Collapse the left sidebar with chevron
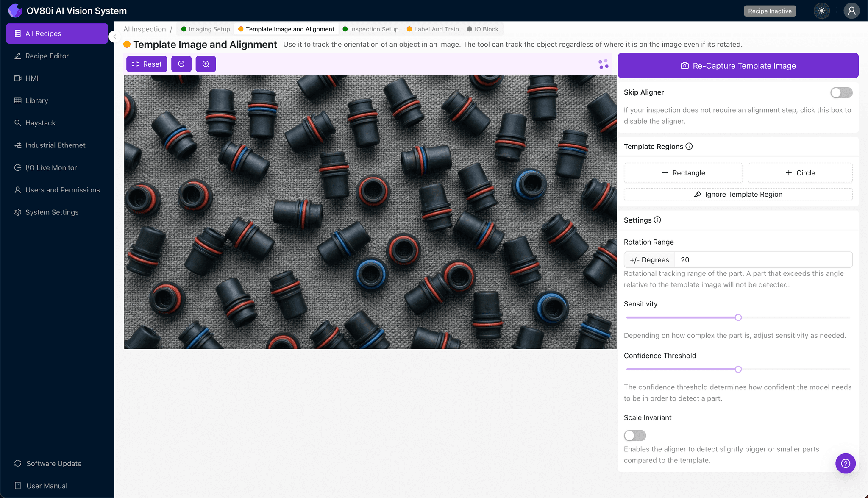Image resolution: width=868 pixels, height=498 pixels. click(114, 36)
